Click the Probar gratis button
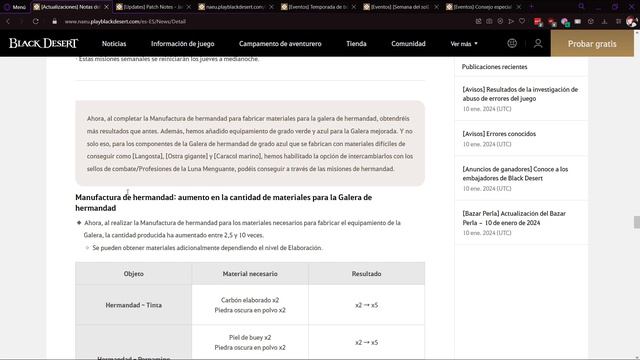640x360 pixels. [592, 44]
